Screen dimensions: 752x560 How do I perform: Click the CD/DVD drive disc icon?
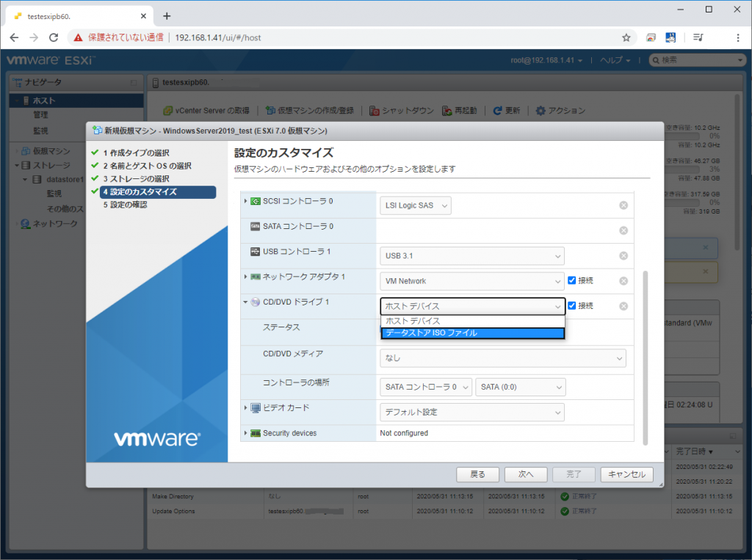tap(255, 302)
